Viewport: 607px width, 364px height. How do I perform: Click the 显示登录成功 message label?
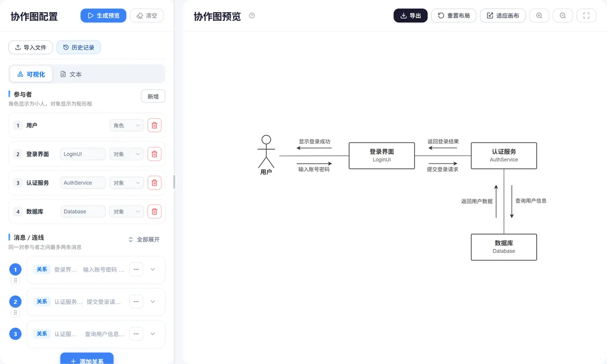point(315,142)
